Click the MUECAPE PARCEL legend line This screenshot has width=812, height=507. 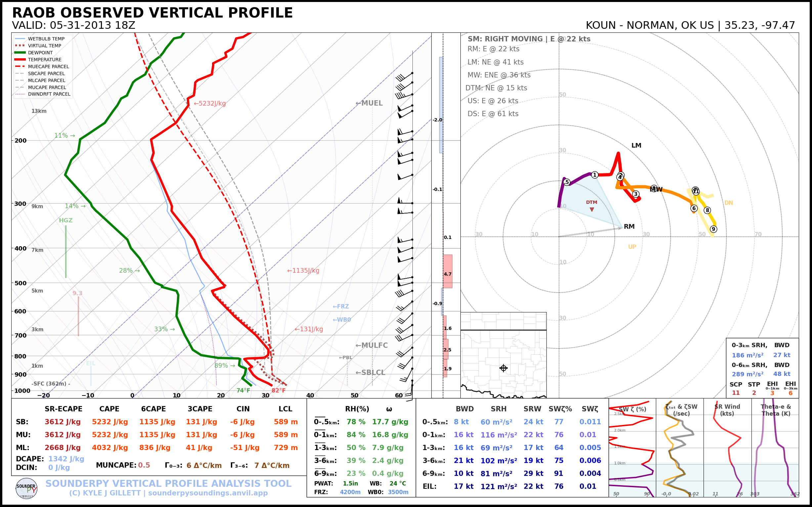20,67
